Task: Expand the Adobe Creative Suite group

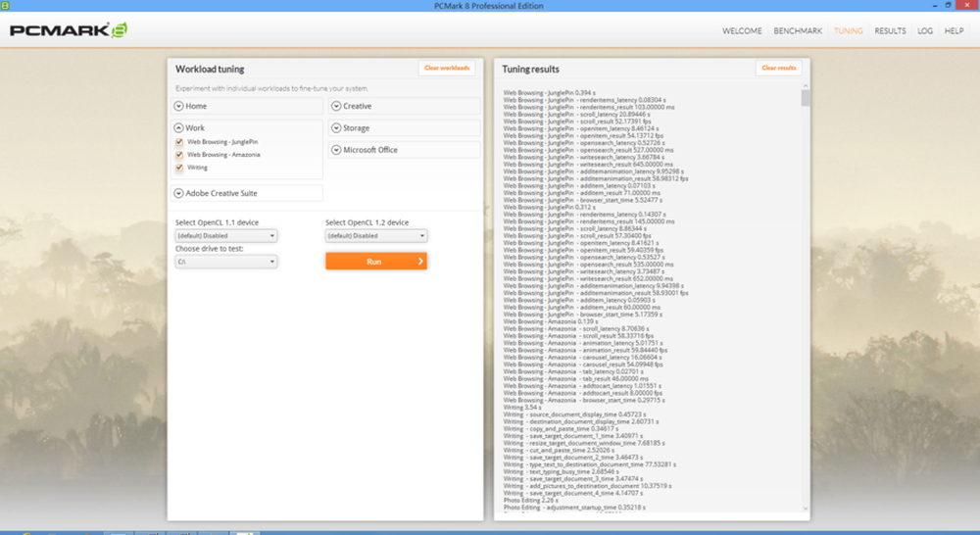Action: pyautogui.click(x=247, y=193)
